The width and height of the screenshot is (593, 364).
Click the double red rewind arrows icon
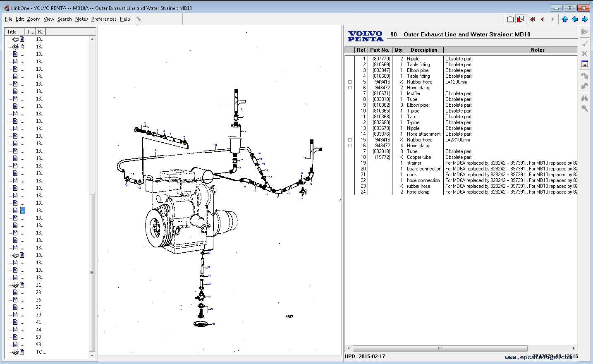pyautogui.click(x=533, y=19)
